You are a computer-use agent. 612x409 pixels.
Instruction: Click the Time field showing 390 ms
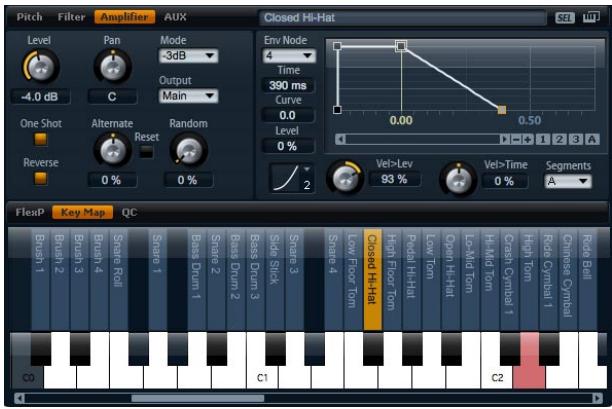288,85
